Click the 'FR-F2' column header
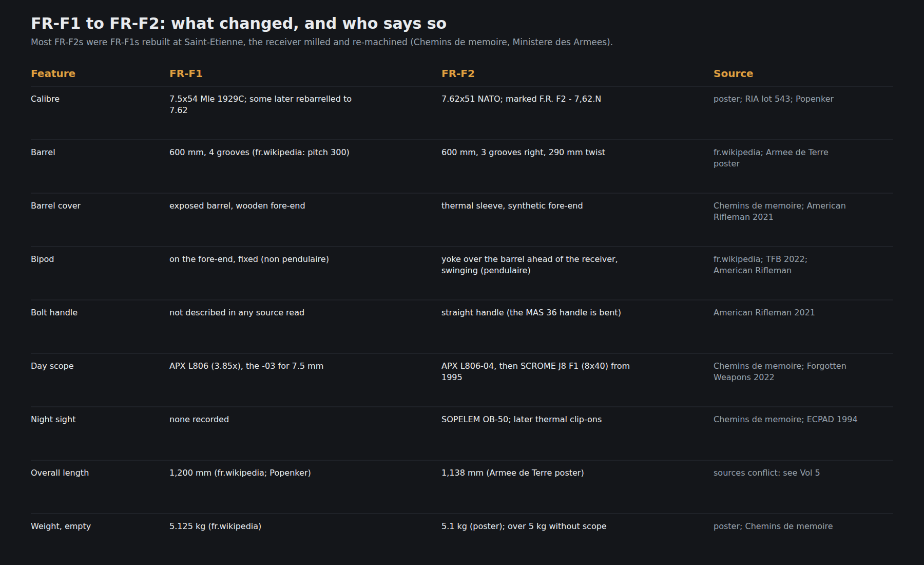Image resolution: width=924 pixels, height=565 pixels. pyautogui.click(x=458, y=73)
